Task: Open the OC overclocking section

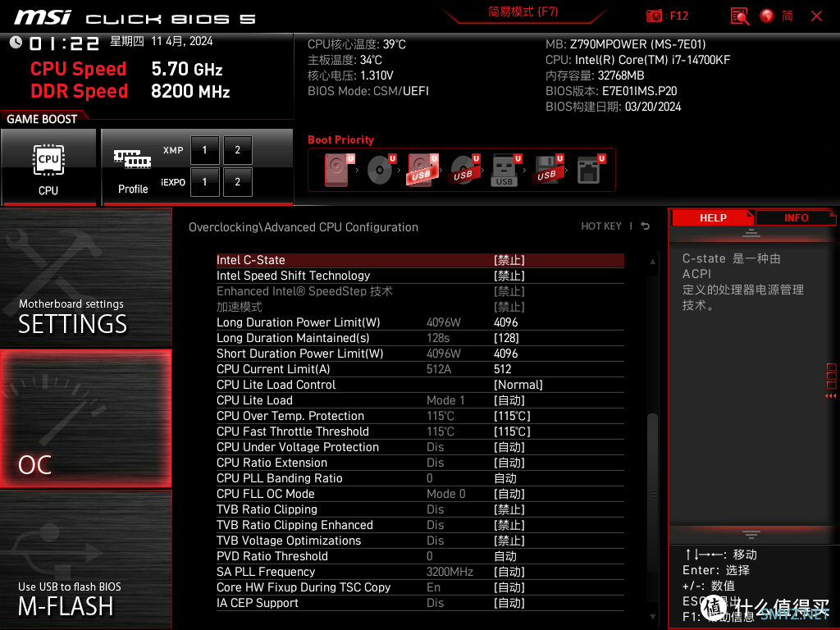Action: 85,419
